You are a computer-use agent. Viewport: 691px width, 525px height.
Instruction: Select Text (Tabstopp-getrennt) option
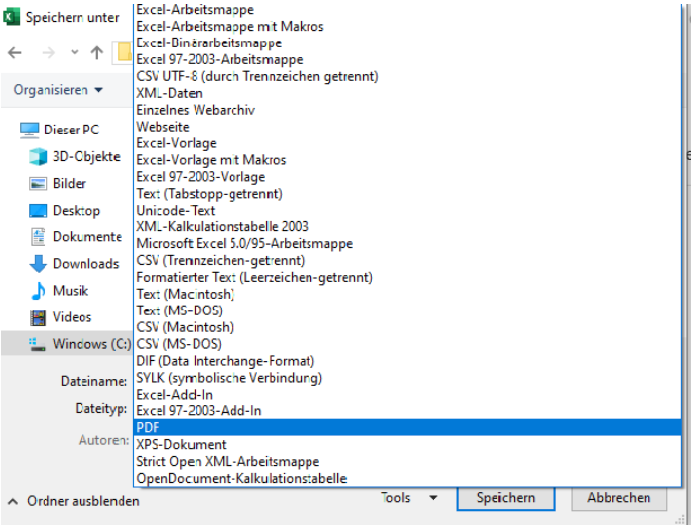tap(407, 194)
